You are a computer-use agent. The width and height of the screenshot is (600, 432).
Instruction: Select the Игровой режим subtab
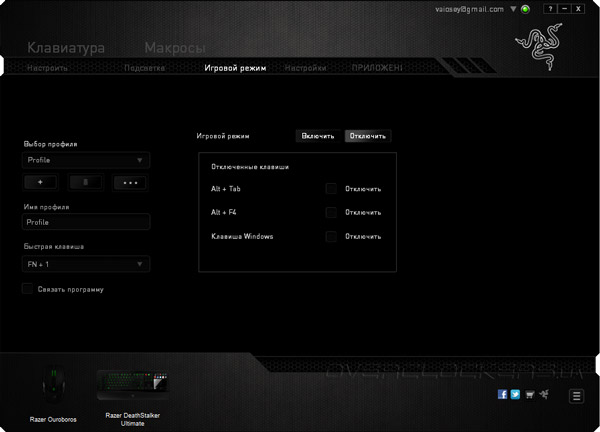[235, 68]
